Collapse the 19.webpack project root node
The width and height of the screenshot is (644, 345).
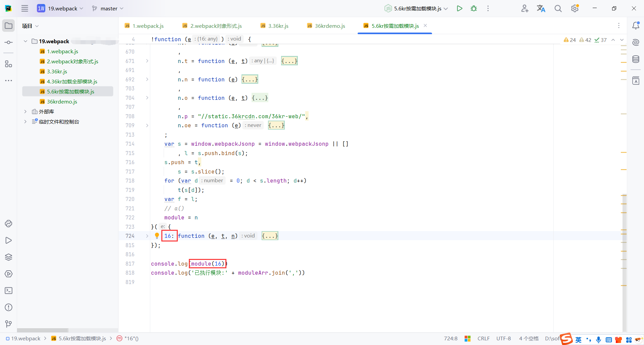pos(25,41)
